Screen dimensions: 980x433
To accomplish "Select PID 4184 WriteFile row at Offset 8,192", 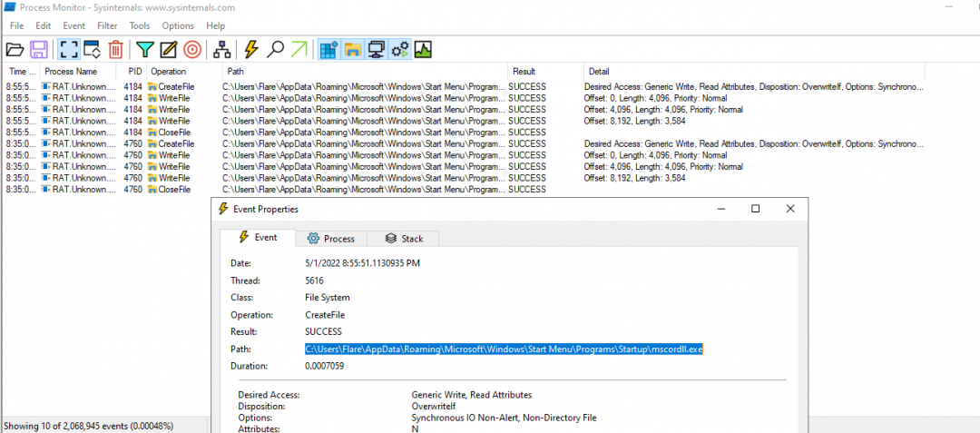I will tap(465, 121).
